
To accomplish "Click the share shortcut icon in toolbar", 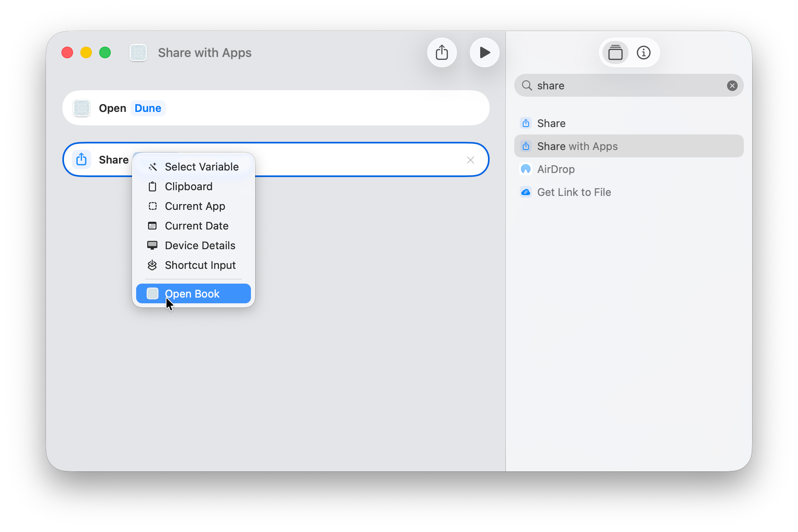I will pyautogui.click(x=442, y=52).
